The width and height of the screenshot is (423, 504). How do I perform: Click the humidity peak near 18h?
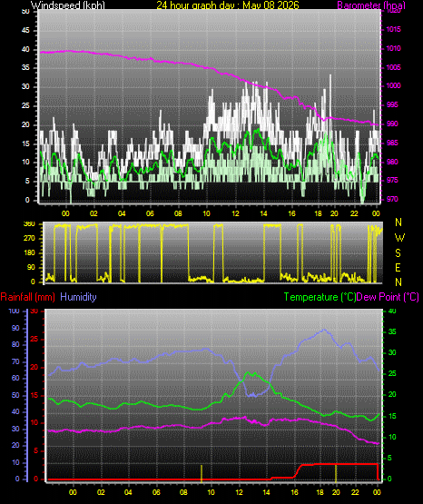pyautogui.click(x=324, y=331)
